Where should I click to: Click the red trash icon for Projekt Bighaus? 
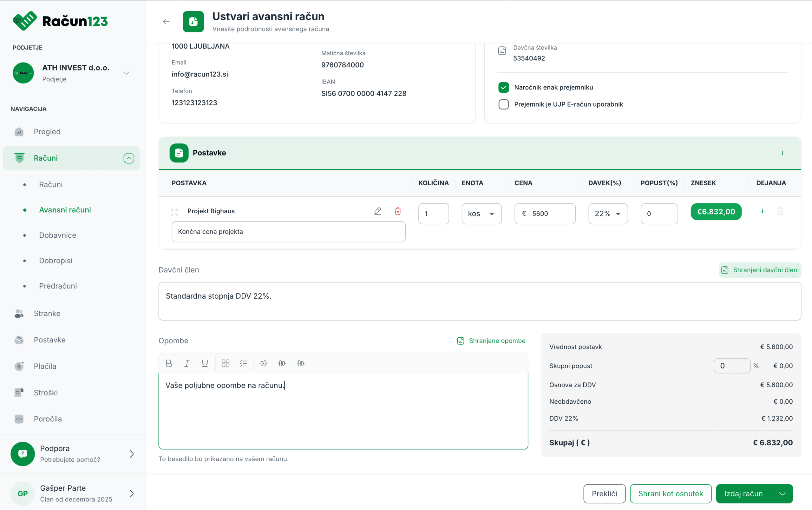[398, 211]
